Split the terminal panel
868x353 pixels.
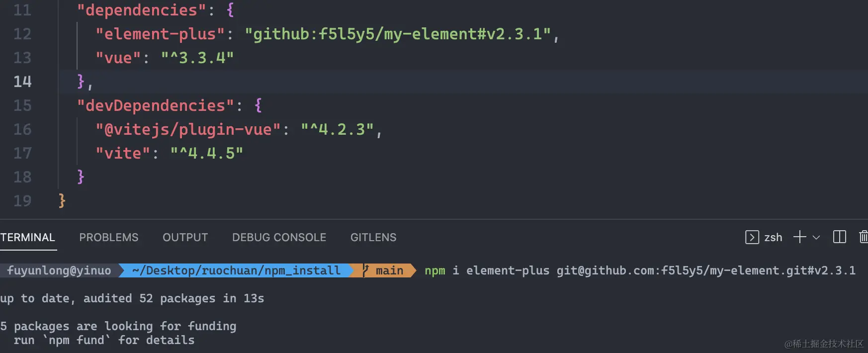coord(839,237)
